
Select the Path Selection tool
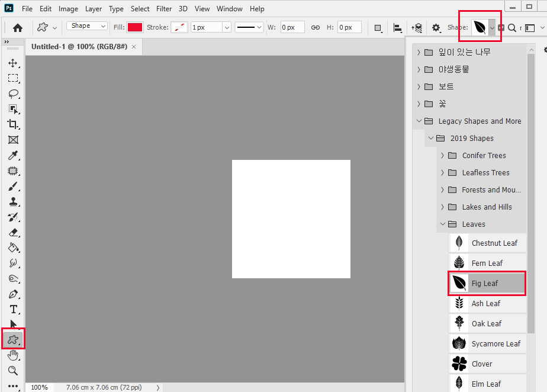pyautogui.click(x=13, y=324)
